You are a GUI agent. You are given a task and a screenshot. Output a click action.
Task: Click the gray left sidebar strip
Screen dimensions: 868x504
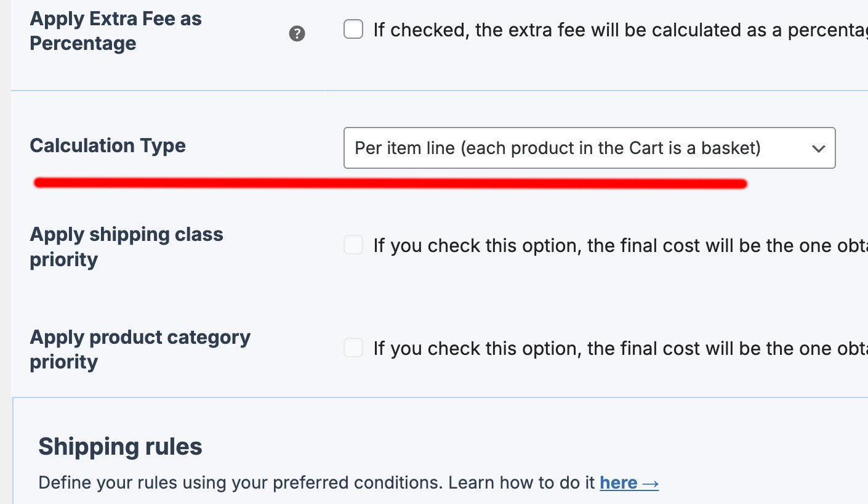tap(6, 246)
